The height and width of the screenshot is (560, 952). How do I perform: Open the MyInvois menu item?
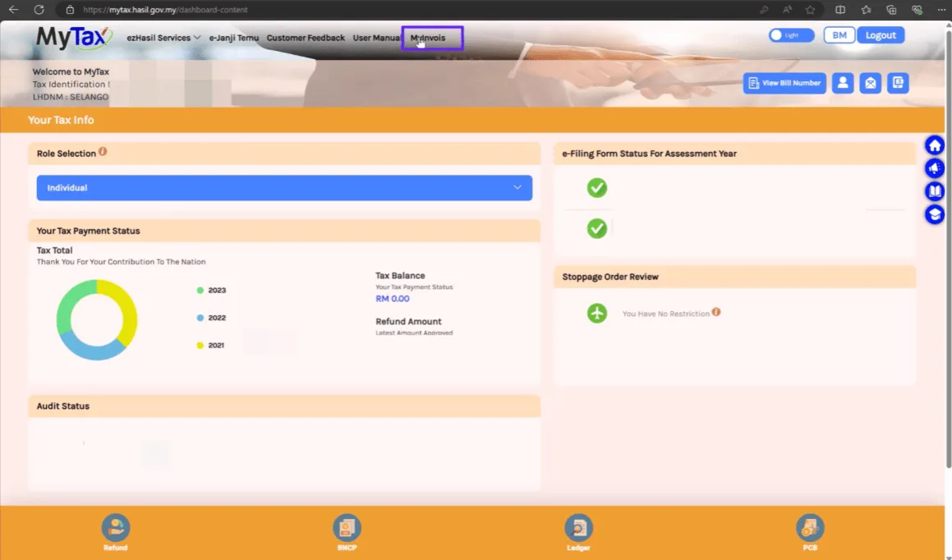click(x=427, y=38)
